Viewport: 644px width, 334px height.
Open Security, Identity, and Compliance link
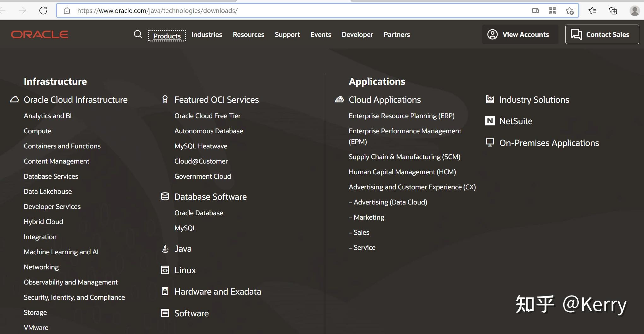[74, 297]
